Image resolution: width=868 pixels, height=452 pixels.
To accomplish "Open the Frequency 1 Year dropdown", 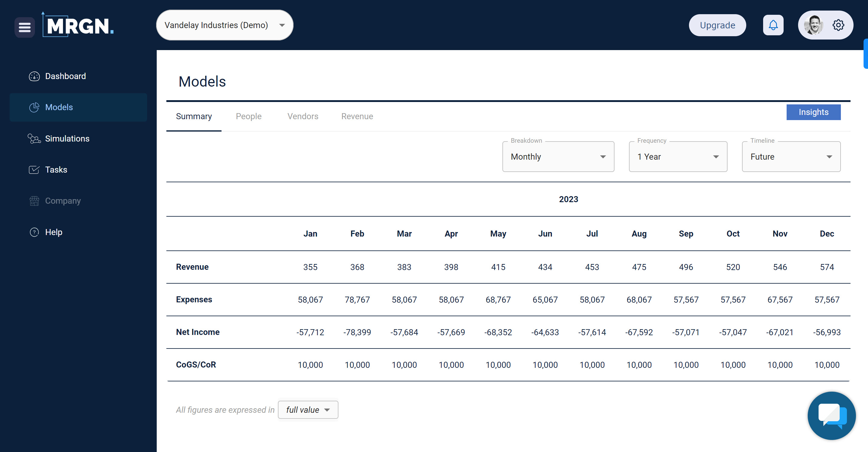I will coord(678,157).
